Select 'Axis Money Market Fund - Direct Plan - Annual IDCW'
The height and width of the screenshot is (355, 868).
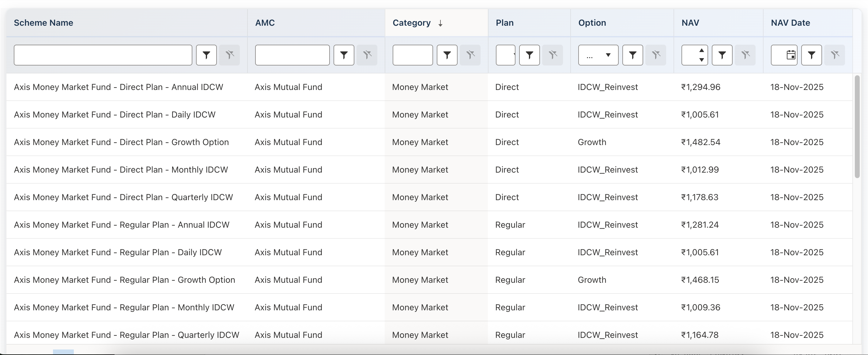pyautogui.click(x=118, y=87)
